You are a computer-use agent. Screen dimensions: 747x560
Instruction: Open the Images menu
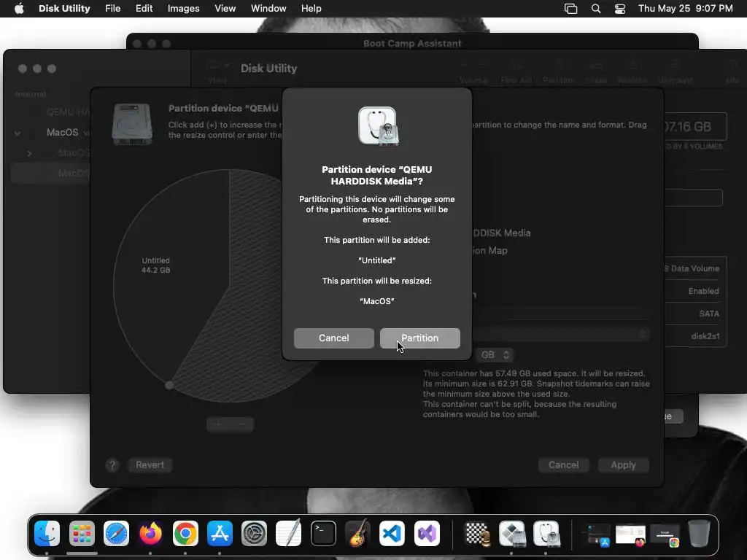click(x=183, y=9)
